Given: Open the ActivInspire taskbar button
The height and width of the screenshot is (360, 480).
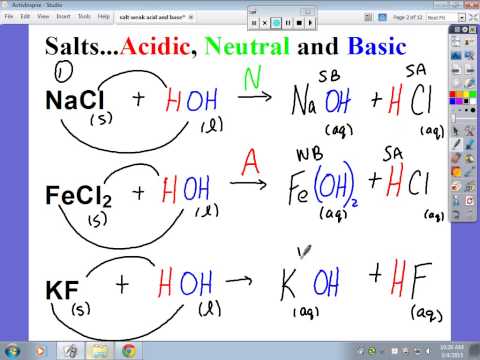Looking at the screenshot, I should [x=70, y=351].
